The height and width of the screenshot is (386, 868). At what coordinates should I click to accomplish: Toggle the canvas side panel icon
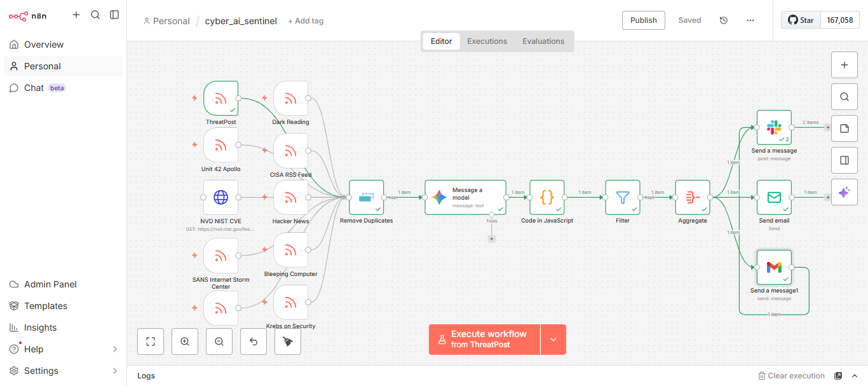(x=844, y=160)
